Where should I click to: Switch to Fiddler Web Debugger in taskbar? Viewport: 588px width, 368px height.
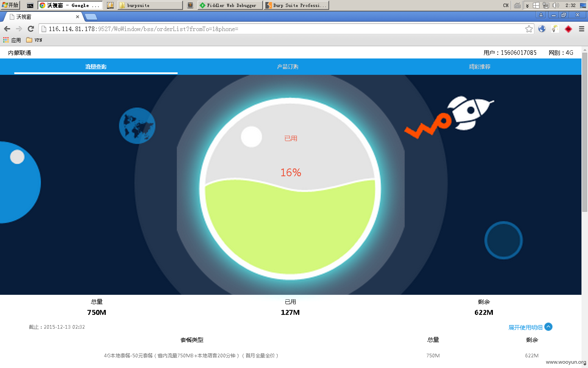(230, 5)
